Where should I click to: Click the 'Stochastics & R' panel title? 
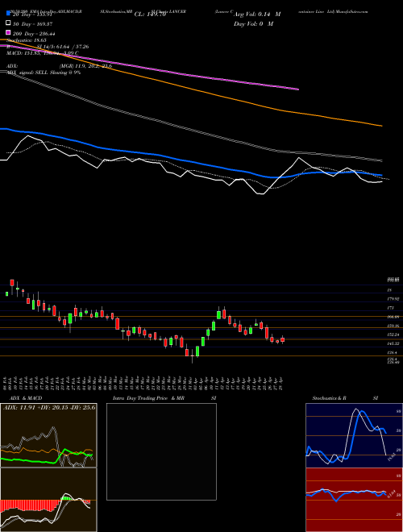pyautogui.click(x=329, y=398)
